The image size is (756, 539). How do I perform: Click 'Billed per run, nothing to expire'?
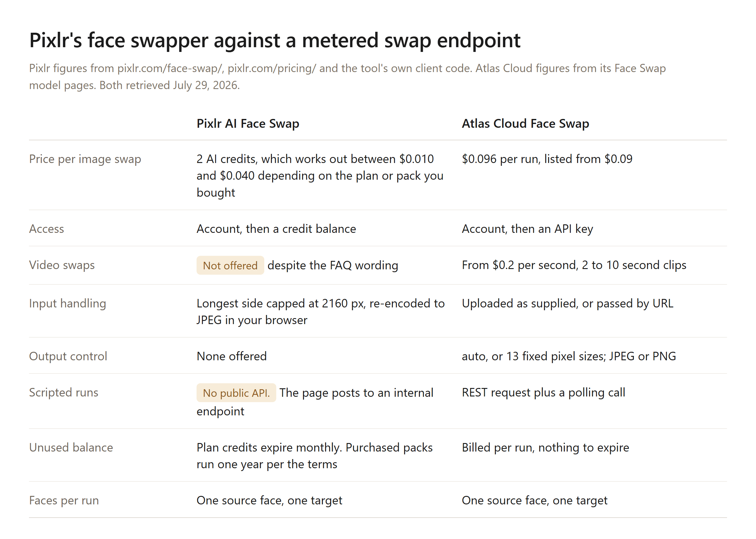click(x=545, y=447)
